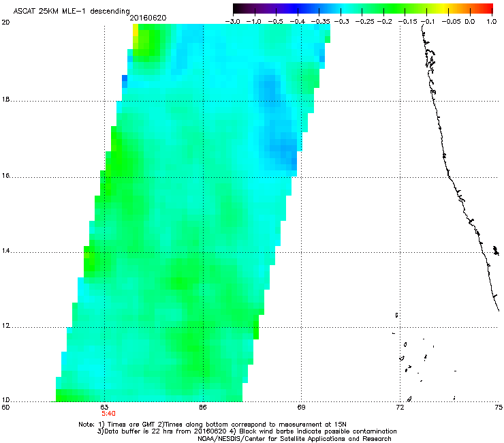Click the longitude axis label 75

point(499,408)
